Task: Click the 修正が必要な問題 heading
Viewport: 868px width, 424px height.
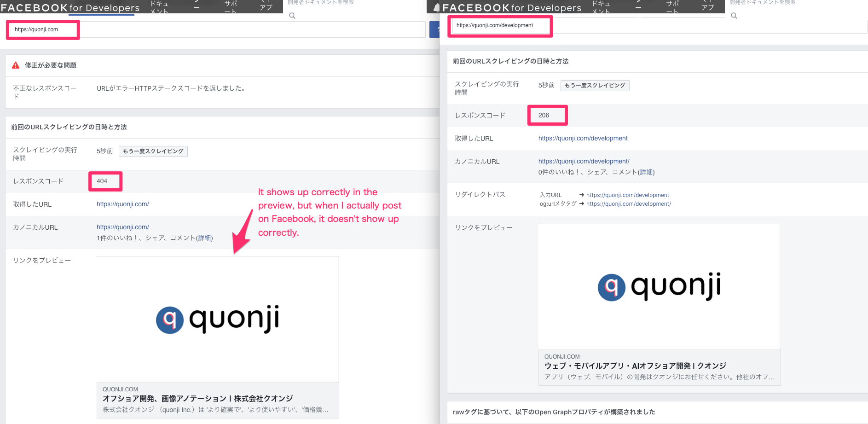Action: pyautogui.click(x=51, y=65)
